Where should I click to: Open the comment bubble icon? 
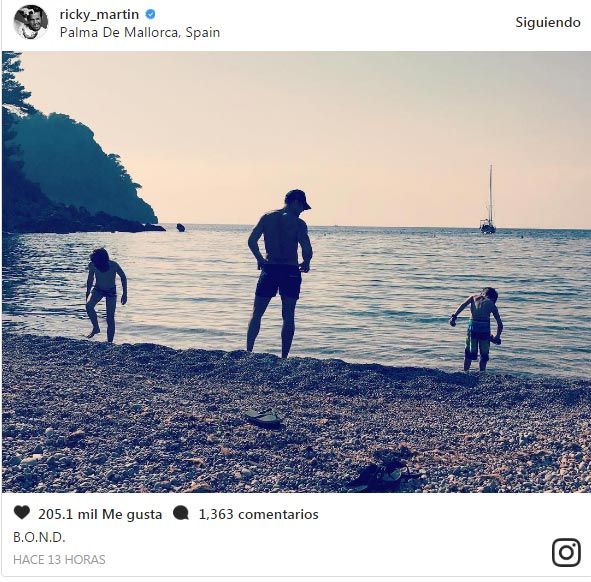pos(181,513)
